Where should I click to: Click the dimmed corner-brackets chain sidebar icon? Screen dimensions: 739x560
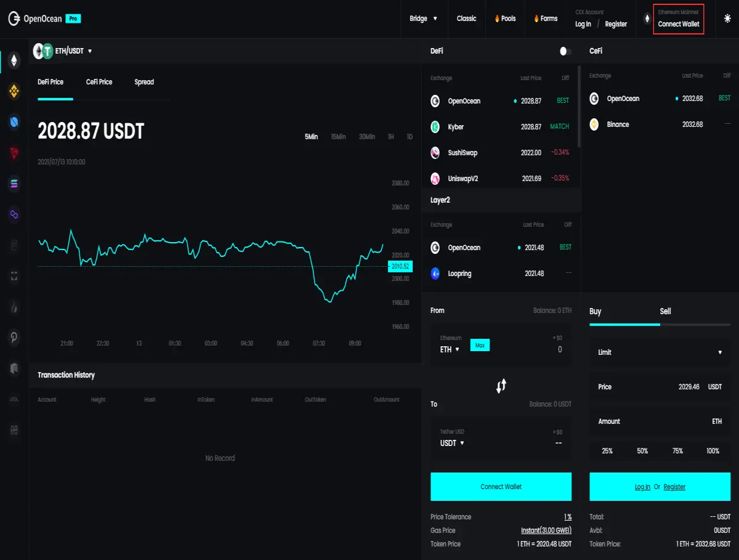(14, 276)
